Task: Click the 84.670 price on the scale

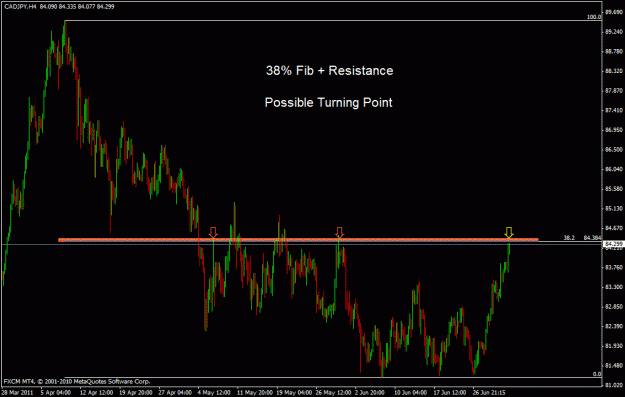Action: 614,228
